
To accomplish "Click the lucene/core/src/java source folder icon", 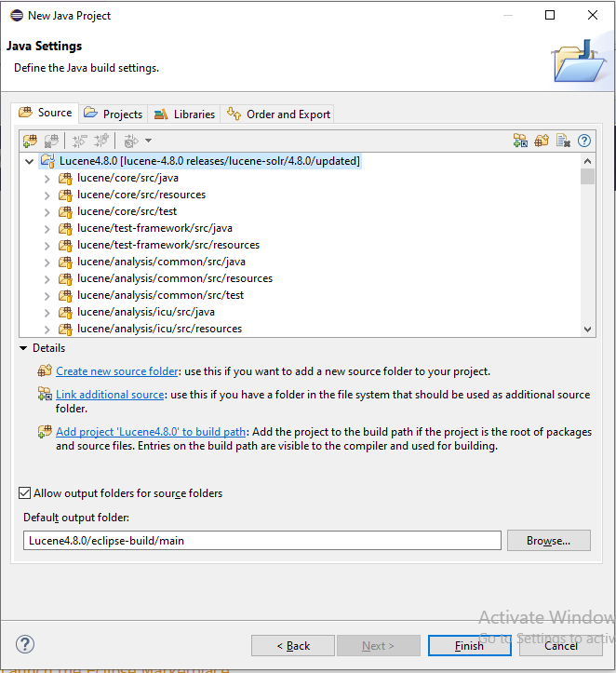I will [x=65, y=178].
